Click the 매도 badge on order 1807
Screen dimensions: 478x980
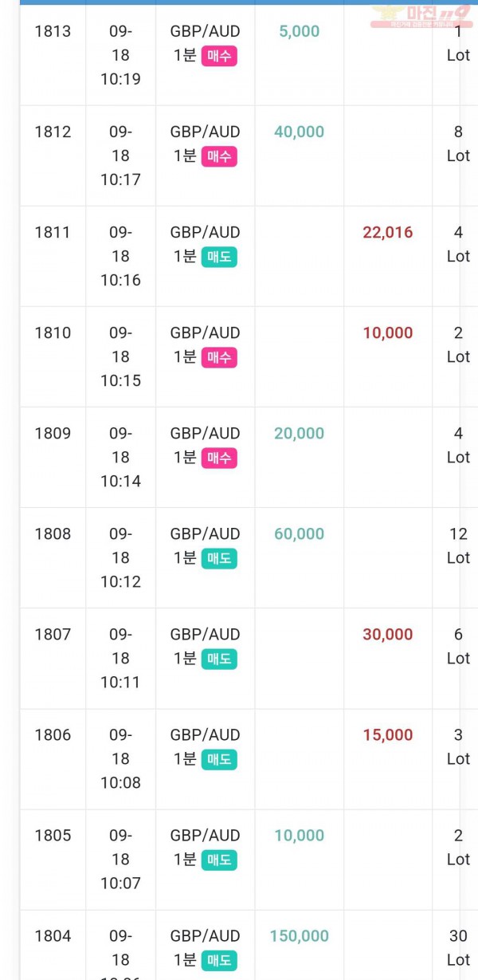pos(219,659)
